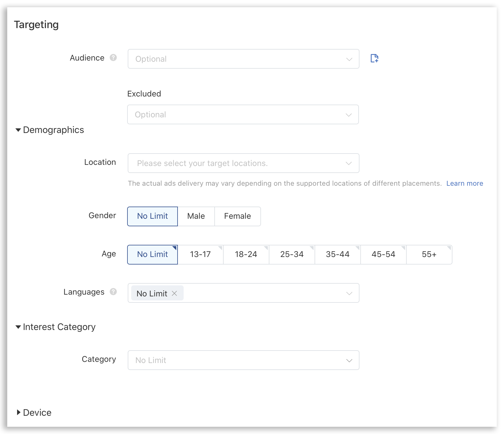Viewport: 504px width, 434px height.
Task: Click the Languages help question mark icon
Action: (113, 292)
